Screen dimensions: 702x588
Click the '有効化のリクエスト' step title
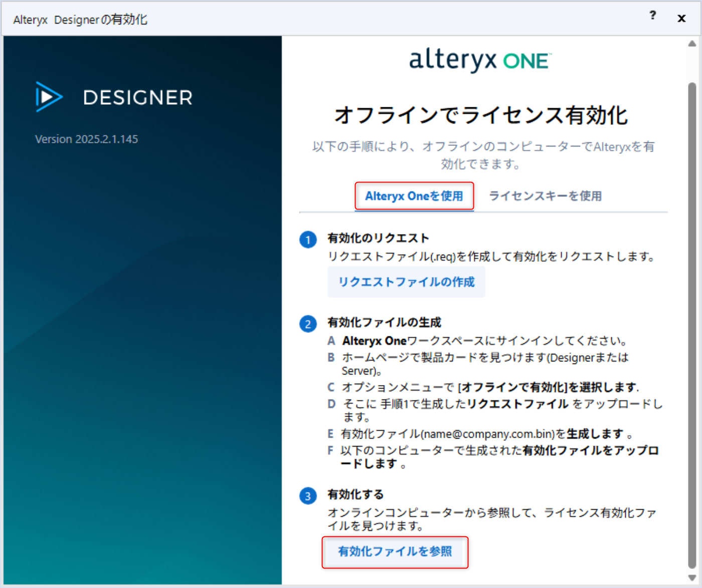click(378, 238)
